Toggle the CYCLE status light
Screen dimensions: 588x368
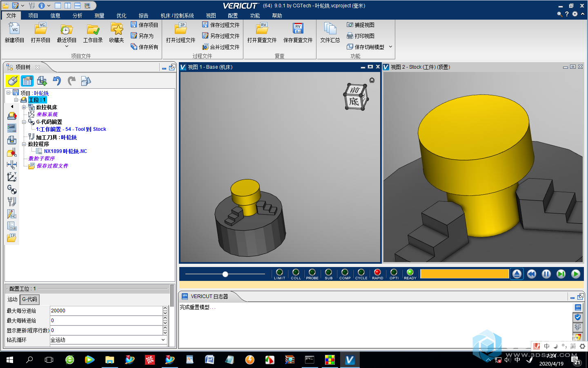pyautogui.click(x=361, y=272)
